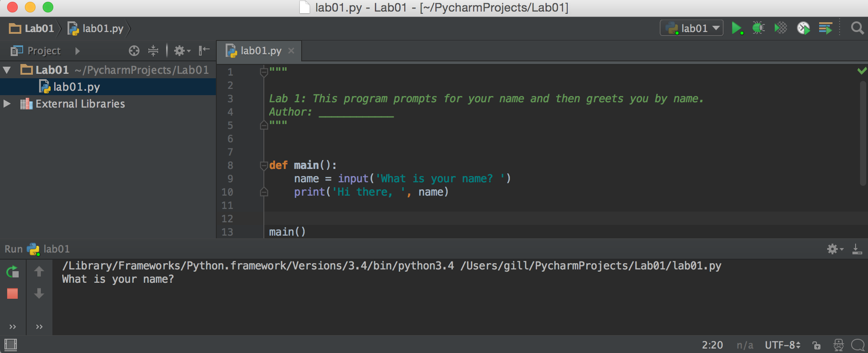Click the editor vertical scrollbar
868x353 pixels.
point(863,133)
